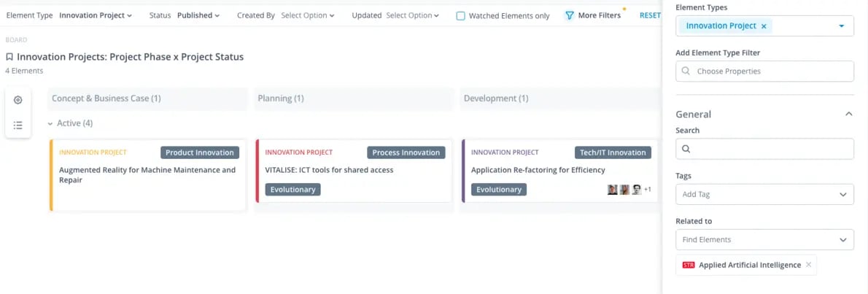
Task: Click INNOVATION PROJECT label on Augmented Reality card
Action: [x=93, y=152]
